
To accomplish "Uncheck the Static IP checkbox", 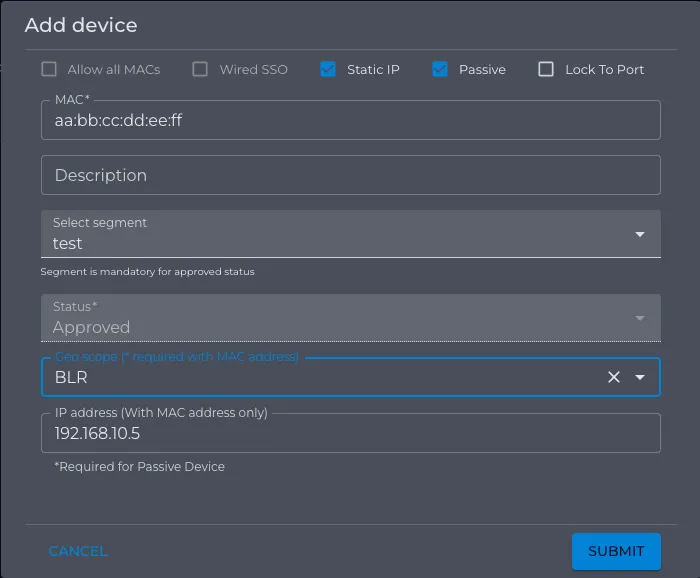I will tap(328, 69).
